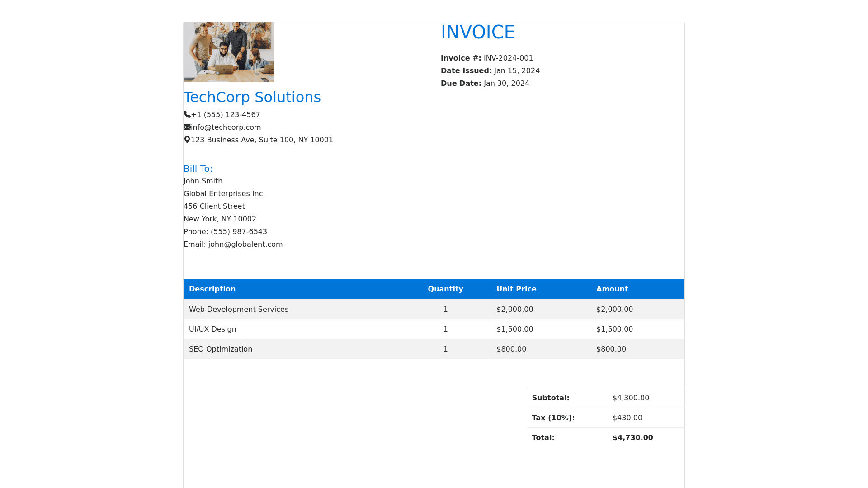Click the TechCorp Solutions company heading
The height and width of the screenshot is (488, 868).
252,97
